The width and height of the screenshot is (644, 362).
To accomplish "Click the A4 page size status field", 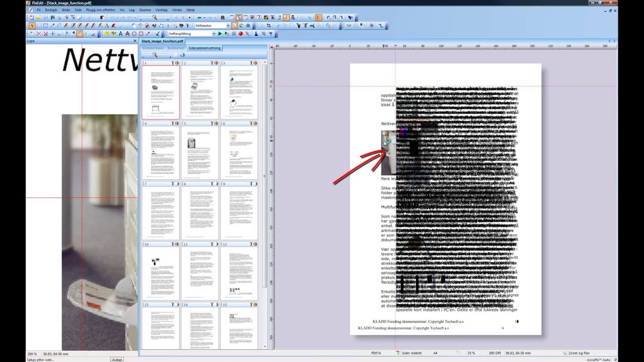I will click(x=436, y=353).
